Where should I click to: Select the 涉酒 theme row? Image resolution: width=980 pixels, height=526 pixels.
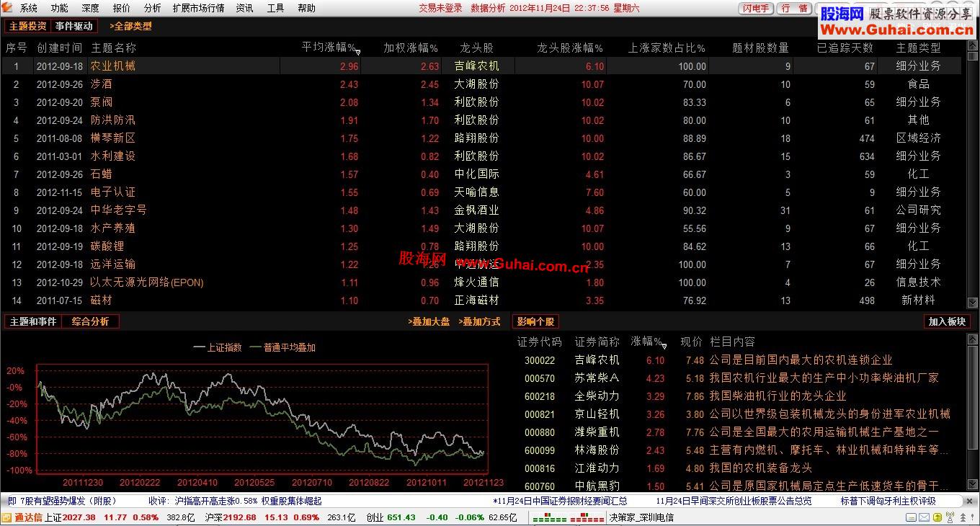coord(481,84)
